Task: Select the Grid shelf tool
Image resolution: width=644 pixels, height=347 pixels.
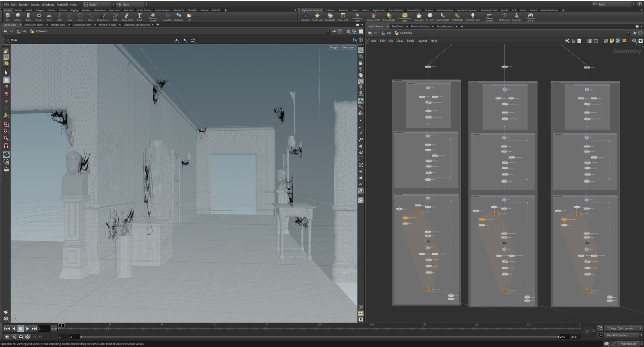Action: coord(49,16)
